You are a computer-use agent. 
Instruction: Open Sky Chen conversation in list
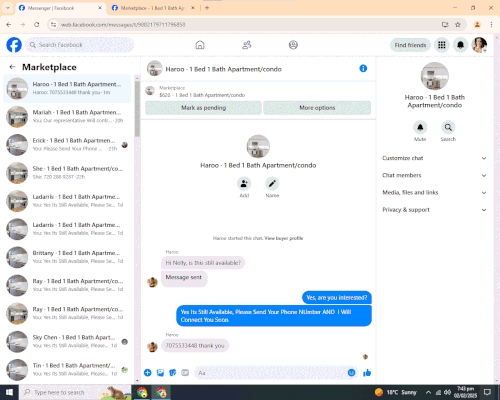point(67,341)
